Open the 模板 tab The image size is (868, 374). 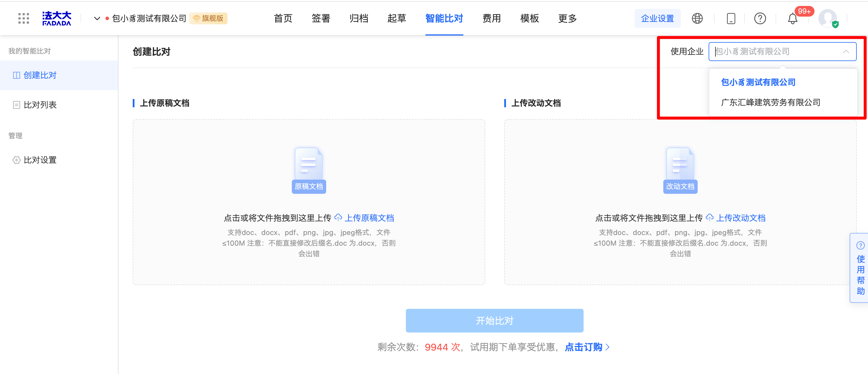(x=530, y=18)
